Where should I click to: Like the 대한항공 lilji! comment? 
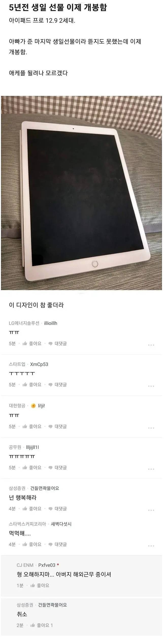32,426
